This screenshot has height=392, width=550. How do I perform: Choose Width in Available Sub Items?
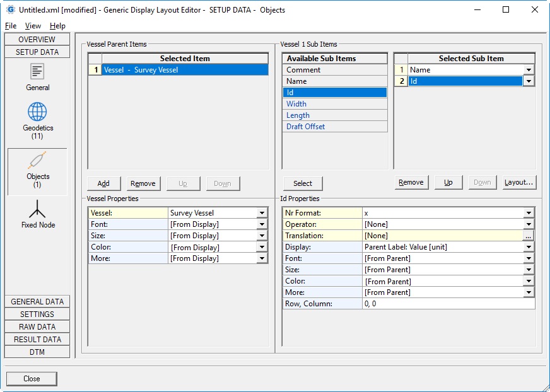334,104
